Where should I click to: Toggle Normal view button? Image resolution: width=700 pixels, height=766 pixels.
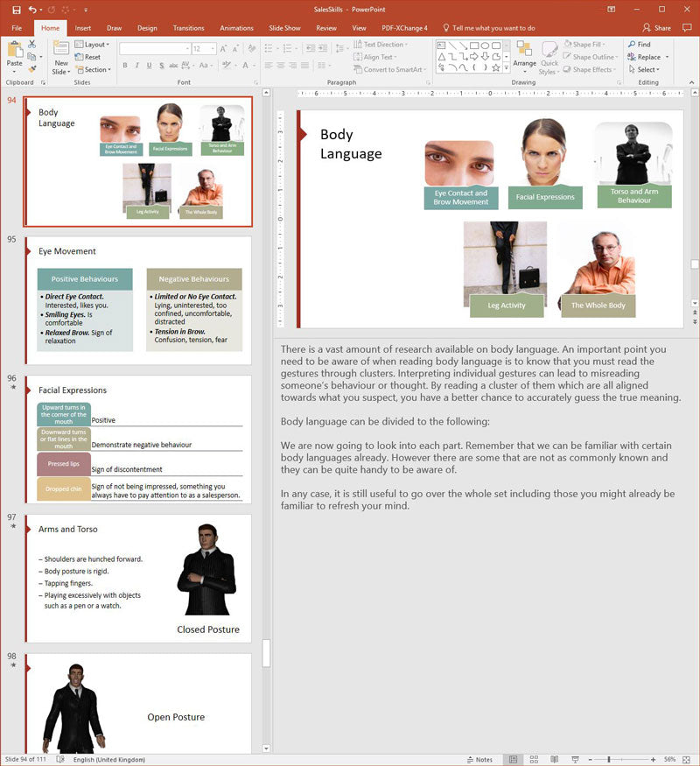[513, 759]
